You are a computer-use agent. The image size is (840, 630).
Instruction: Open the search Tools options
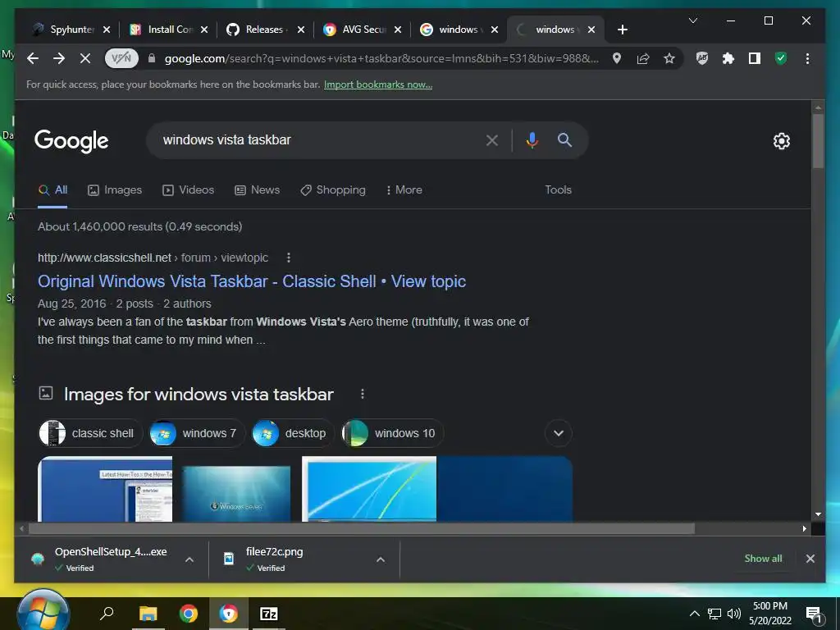[x=558, y=190]
